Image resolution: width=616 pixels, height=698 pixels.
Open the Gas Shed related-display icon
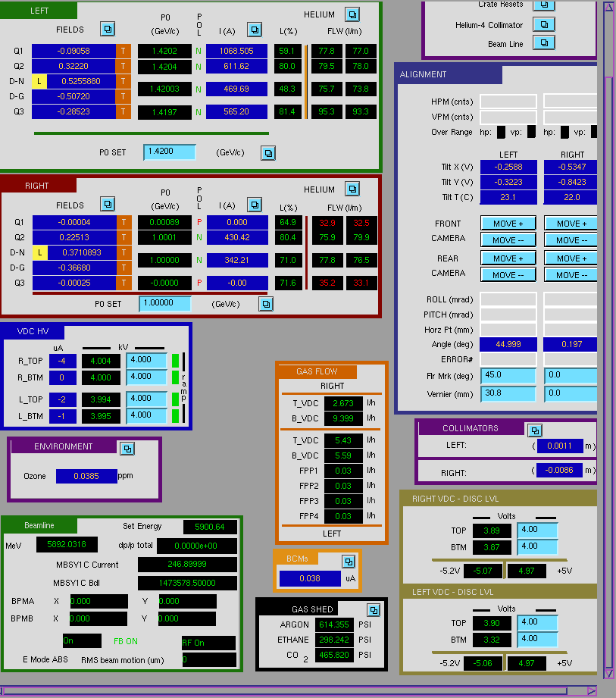[374, 610]
